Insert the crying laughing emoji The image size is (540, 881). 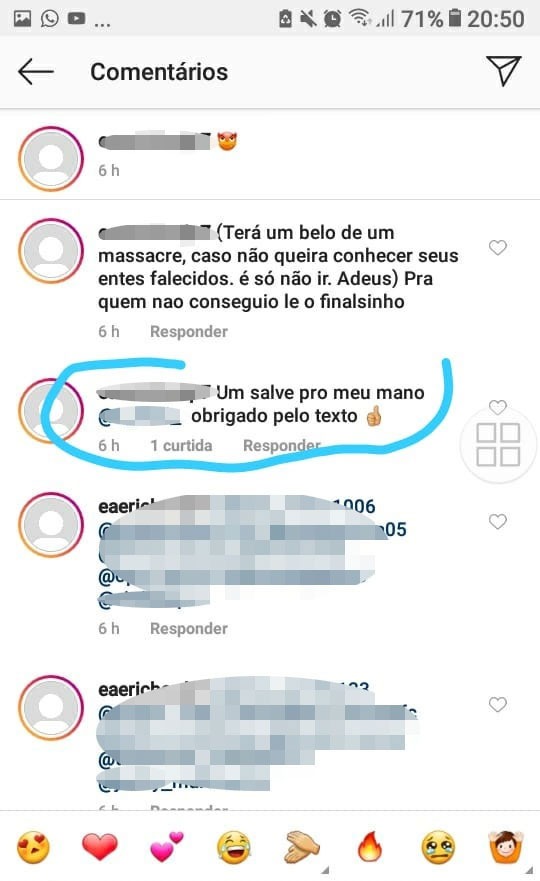pos(234,847)
